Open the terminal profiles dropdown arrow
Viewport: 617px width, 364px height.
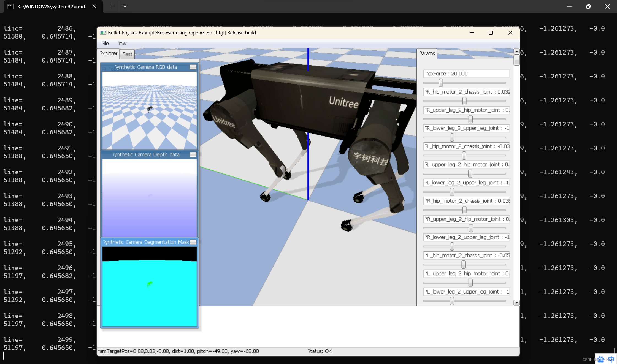click(x=125, y=6)
